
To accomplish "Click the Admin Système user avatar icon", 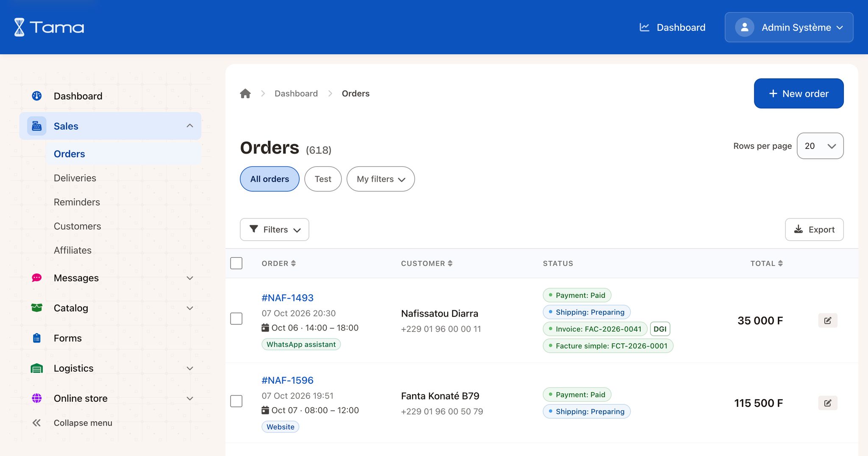I will point(744,27).
